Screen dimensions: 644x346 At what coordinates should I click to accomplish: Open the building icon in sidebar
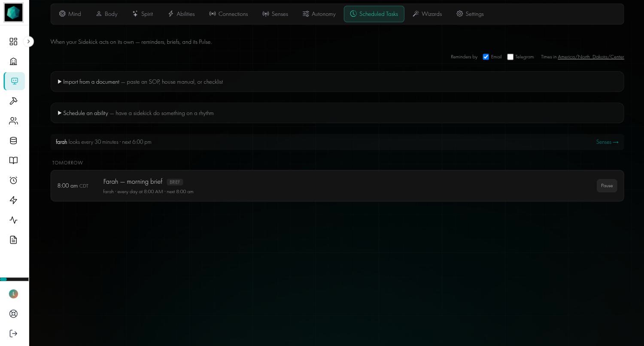coord(13,61)
